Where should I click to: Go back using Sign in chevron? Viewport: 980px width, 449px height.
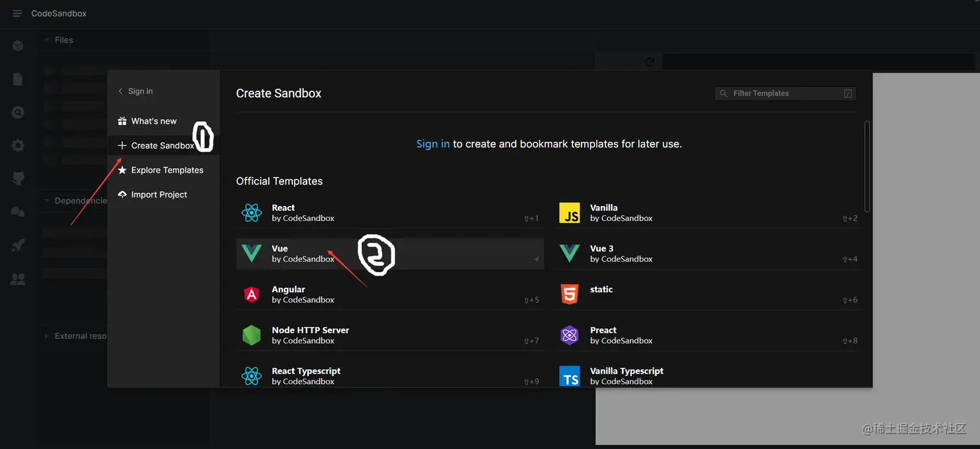[x=121, y=91]
